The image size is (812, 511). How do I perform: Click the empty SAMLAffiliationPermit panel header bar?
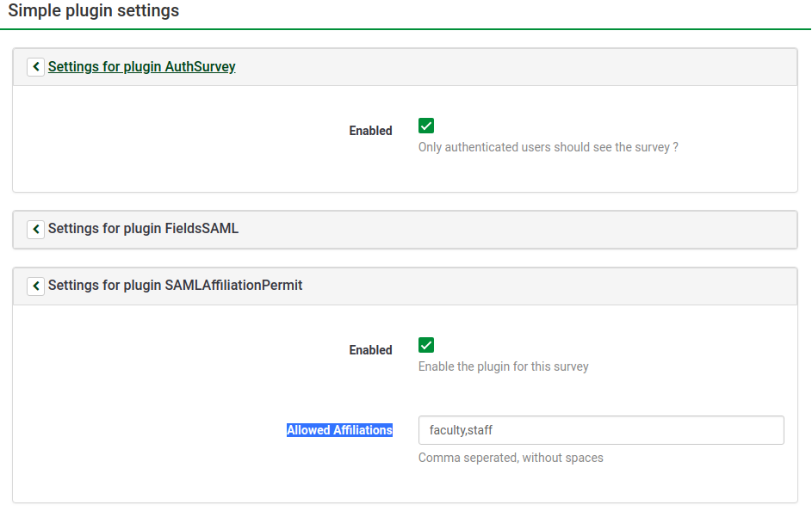(x=551, y=286)
